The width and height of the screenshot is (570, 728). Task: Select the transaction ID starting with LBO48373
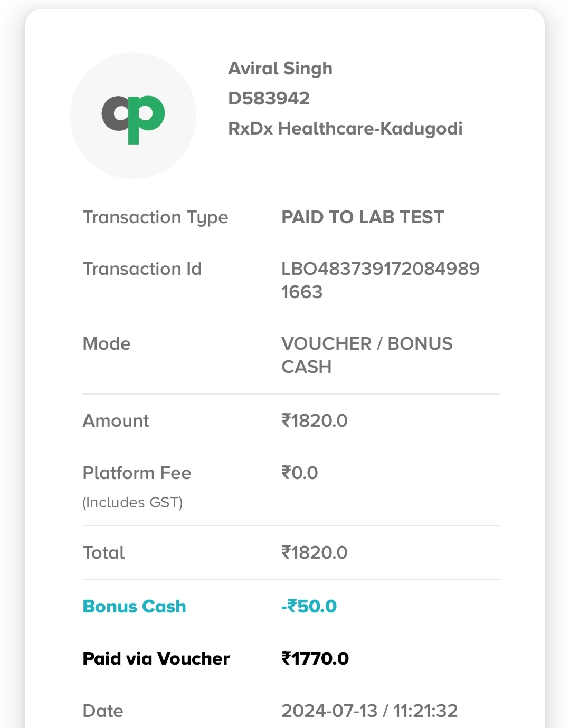tap(381, 280)
